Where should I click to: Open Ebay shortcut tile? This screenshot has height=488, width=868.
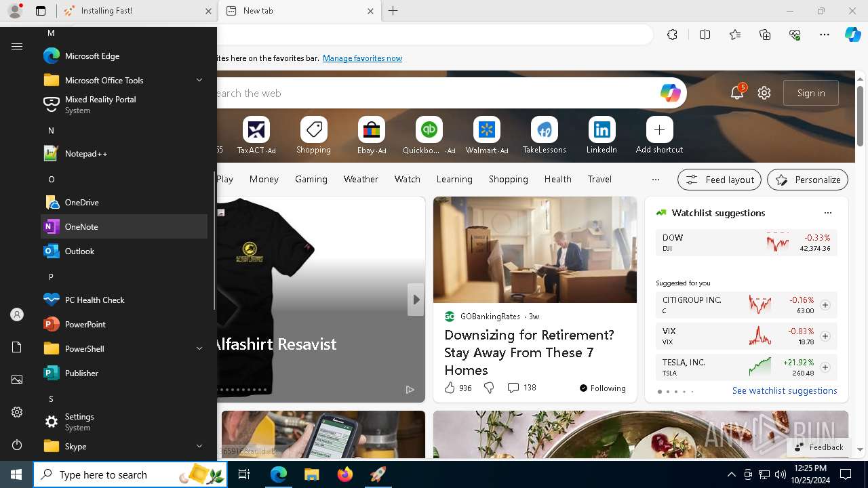coord(372,136)
